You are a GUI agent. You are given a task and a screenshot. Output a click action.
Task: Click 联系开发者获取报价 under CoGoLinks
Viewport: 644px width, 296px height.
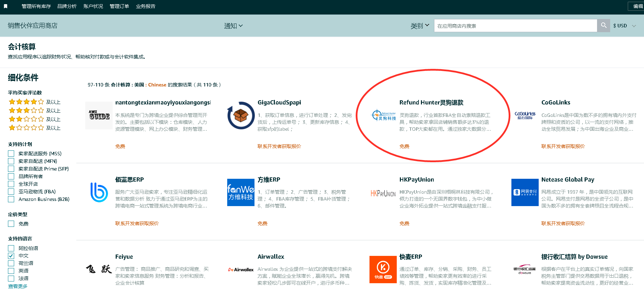click(x=563, y=146)
